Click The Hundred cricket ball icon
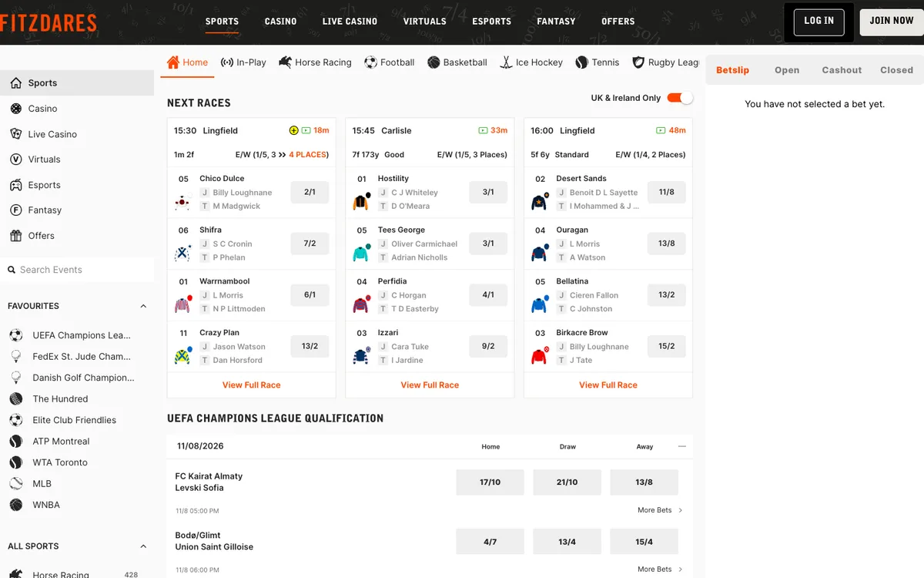 click(x=15, y=399)
